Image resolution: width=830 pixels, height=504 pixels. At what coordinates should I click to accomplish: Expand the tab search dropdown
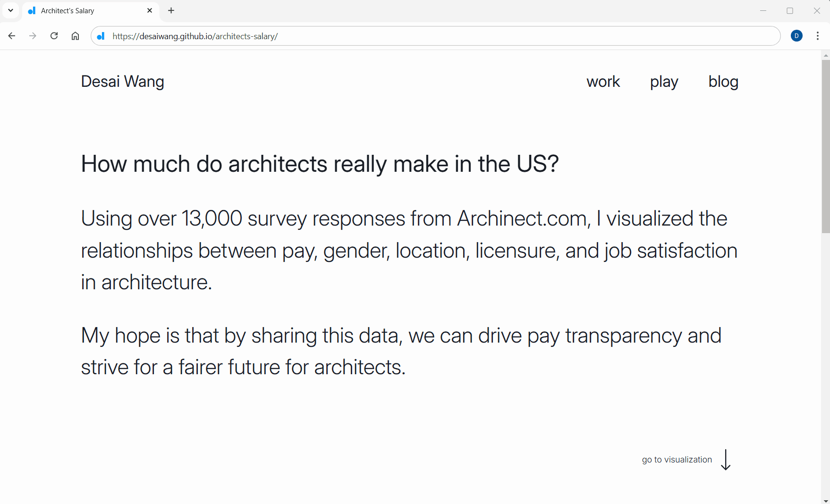pyautogui.click(x=10, y=10)
